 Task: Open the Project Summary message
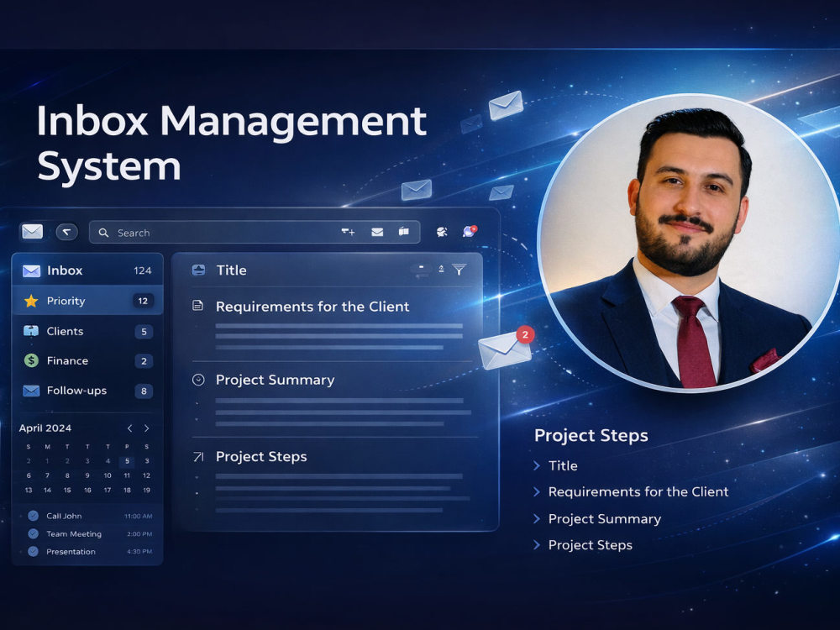[332, 400]
